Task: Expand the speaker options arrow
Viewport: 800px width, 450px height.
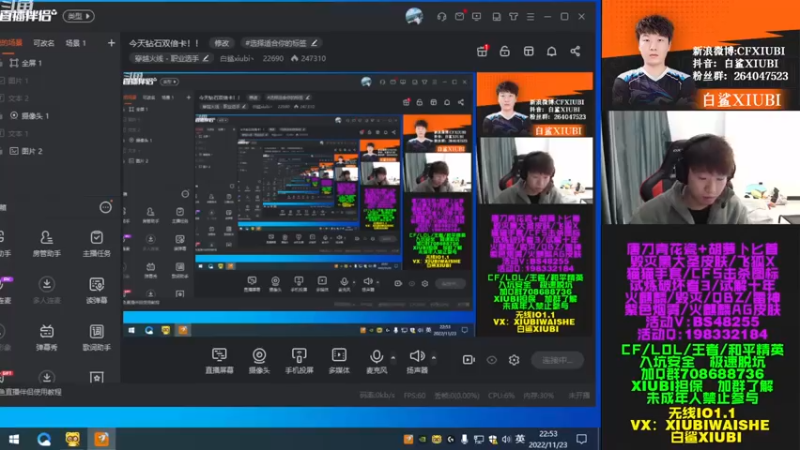Action: point(434,357)
